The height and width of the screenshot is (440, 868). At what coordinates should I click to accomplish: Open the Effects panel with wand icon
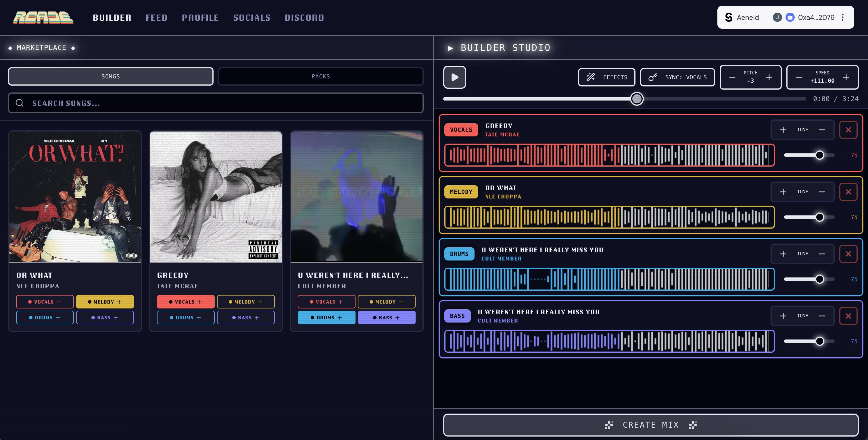click(x=606, y=77)
